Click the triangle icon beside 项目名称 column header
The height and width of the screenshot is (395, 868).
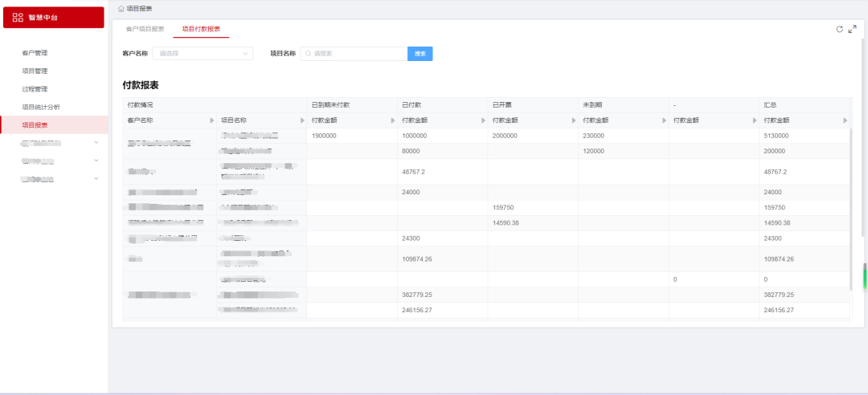(x=302, y=120)
